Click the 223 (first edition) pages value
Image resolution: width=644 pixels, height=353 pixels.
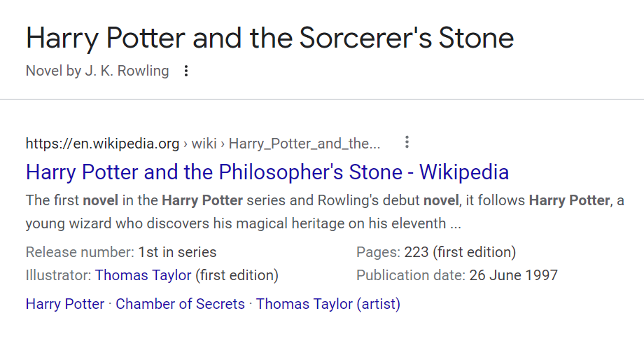click(x=459, y=252)
